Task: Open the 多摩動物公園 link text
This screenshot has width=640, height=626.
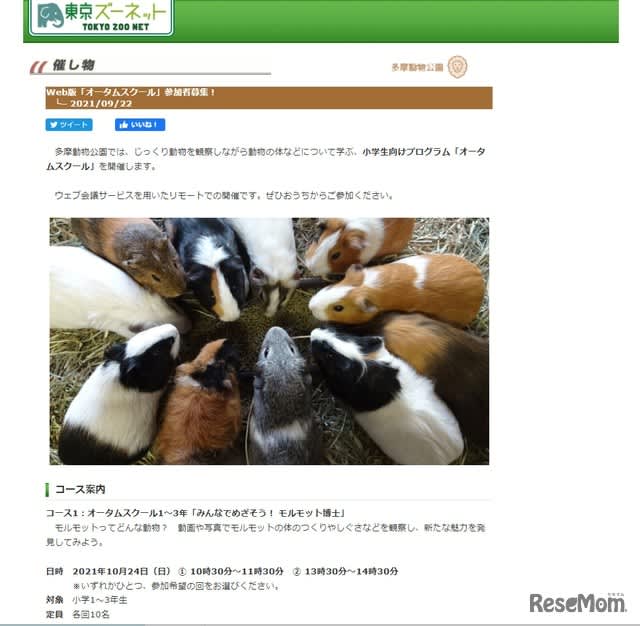Action: tap(417, 67)
